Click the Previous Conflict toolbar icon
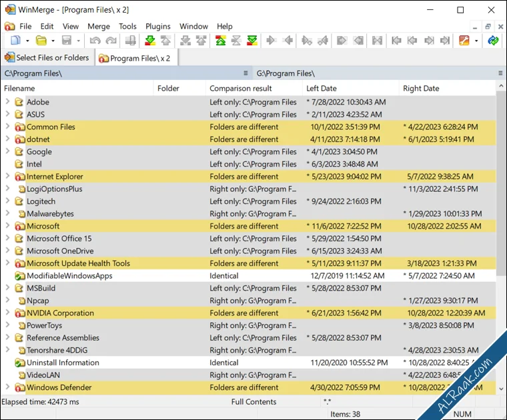 (201, 41)
